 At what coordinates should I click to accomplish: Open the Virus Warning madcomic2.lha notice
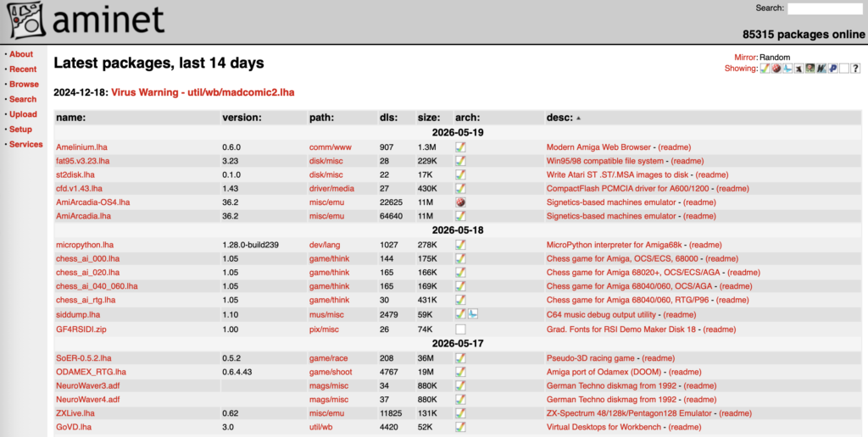(203, 92)
